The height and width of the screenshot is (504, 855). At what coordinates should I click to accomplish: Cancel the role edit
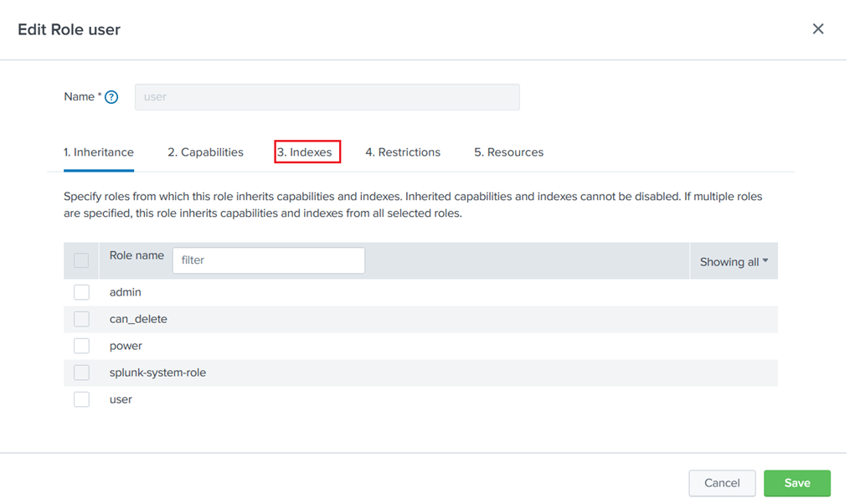pos(721,483)
